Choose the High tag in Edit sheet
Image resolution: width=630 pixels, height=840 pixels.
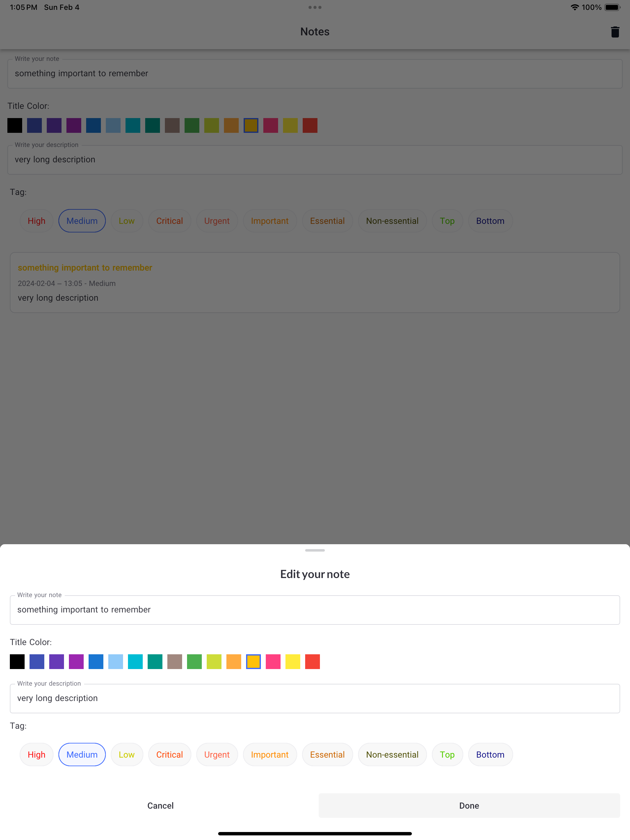37,755
